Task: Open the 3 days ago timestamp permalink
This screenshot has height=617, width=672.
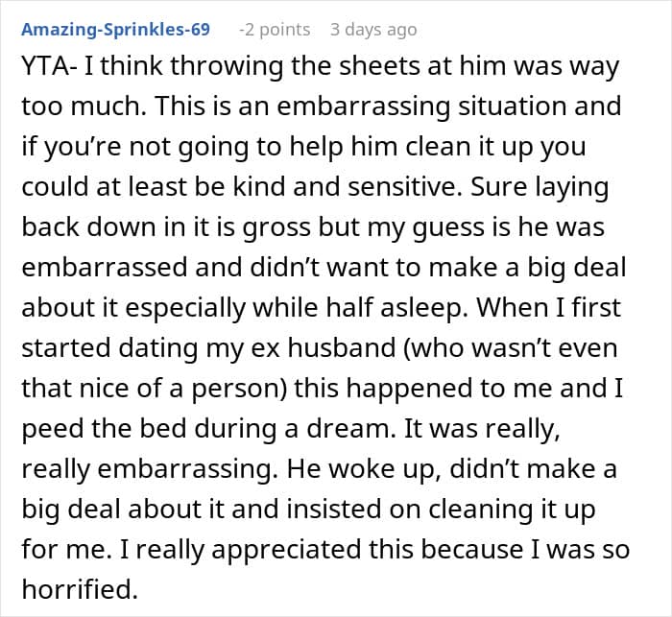Action: pyautogui.click(x=373, y=30)
